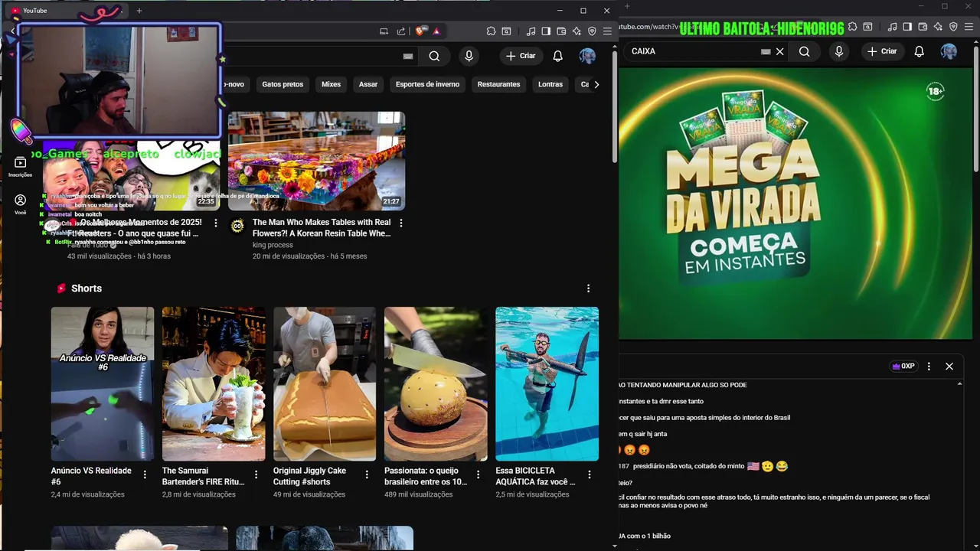Toggle the sidebar panel in right Brave window
This screenshot has height=551, width=980.
[907, 27]
